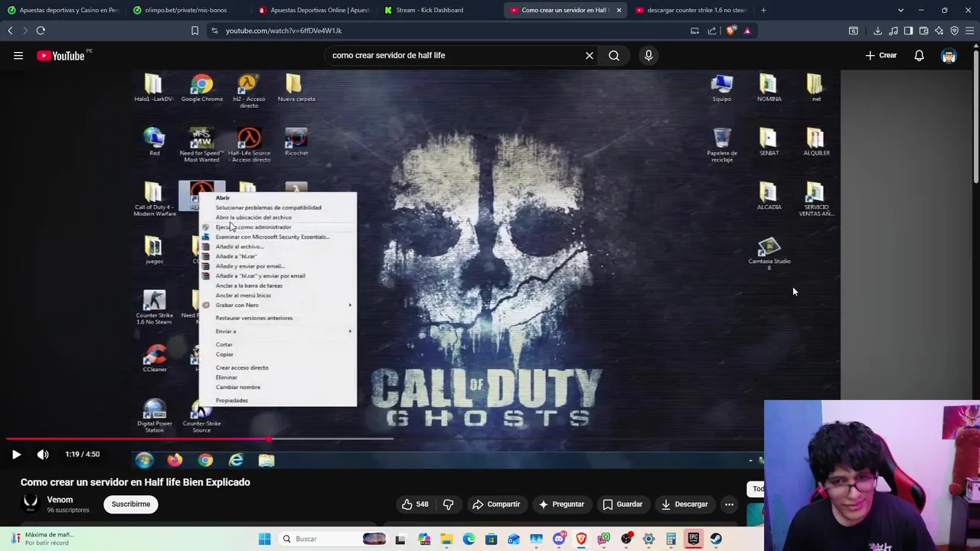This screenshot has width=980, height=551.
Task: Toggle the browser sidebar panel
Action: pyautogui.click(x=908, y=31)
